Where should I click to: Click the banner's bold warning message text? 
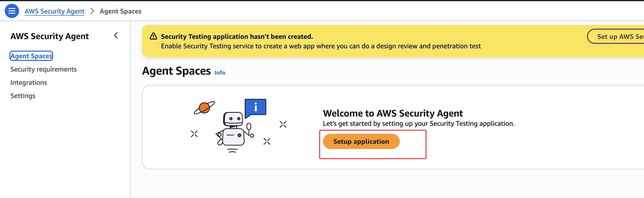click(x=237, y=36)
